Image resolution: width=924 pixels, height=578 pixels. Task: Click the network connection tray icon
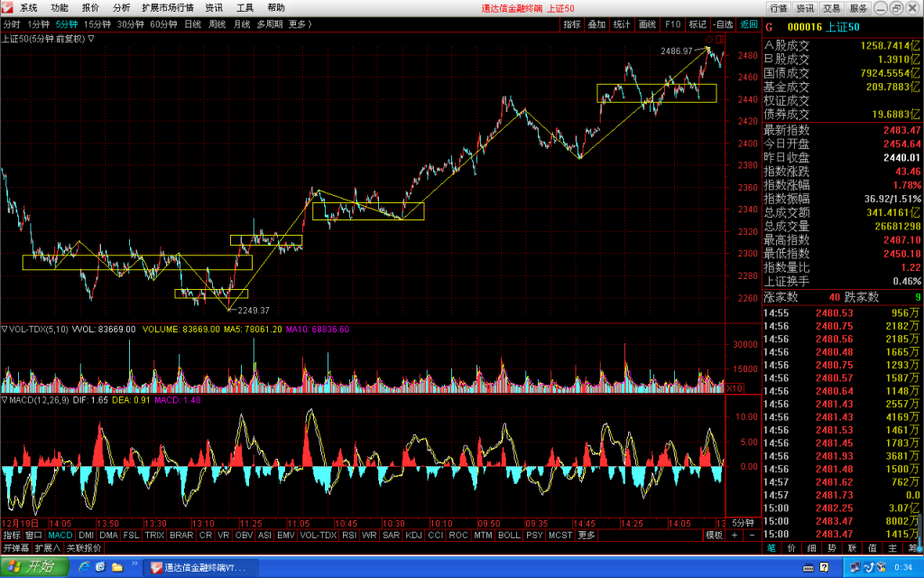855,567
